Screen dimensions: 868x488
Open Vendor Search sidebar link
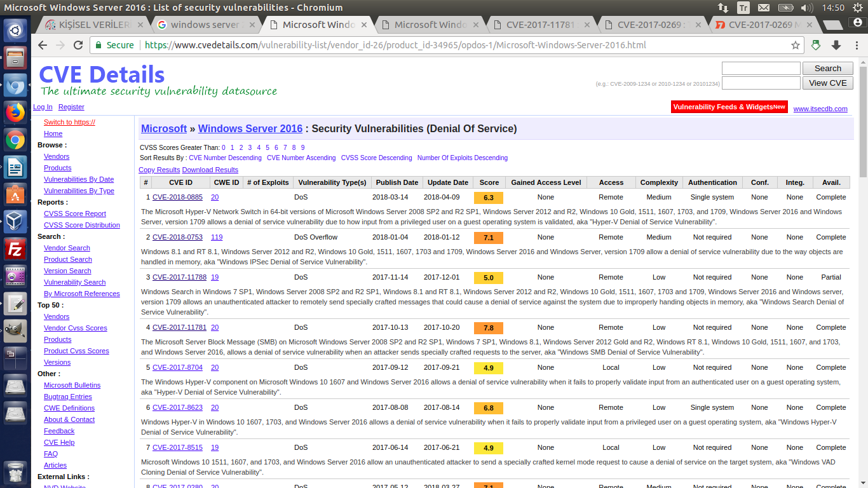[67, 248]
